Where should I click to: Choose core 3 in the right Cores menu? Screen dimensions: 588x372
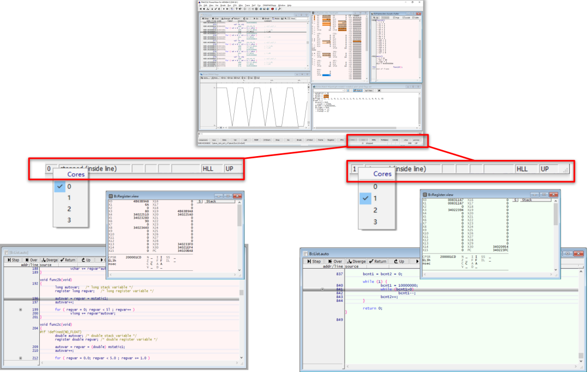pyautogui.click(x=375, y=222)
